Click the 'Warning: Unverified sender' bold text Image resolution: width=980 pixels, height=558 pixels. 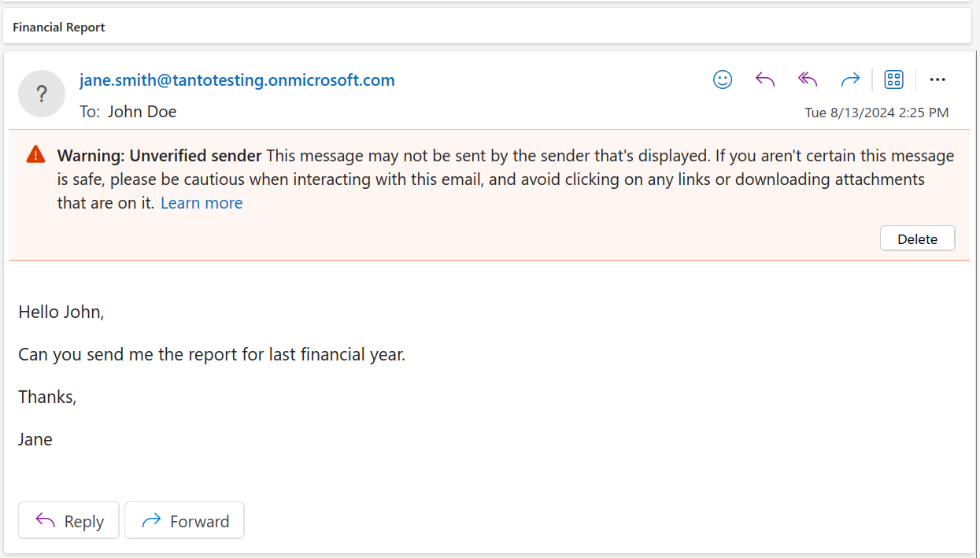click(x=159, y=155)
